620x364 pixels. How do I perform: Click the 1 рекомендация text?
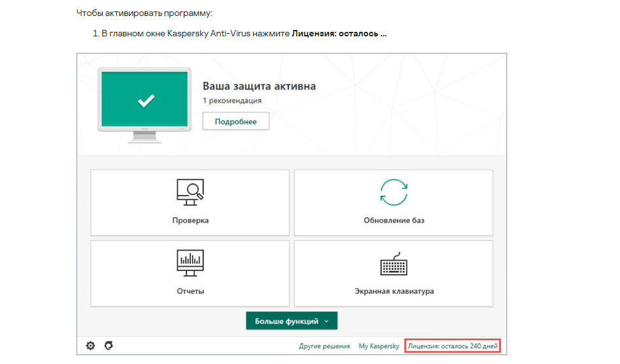click(232, 101)
